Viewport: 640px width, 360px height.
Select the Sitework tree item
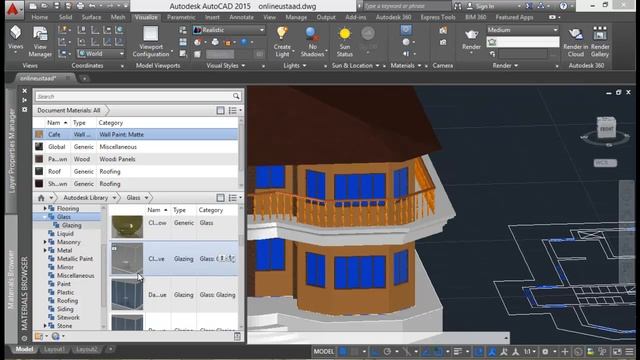pyautogui.click(x=68, y=318)
